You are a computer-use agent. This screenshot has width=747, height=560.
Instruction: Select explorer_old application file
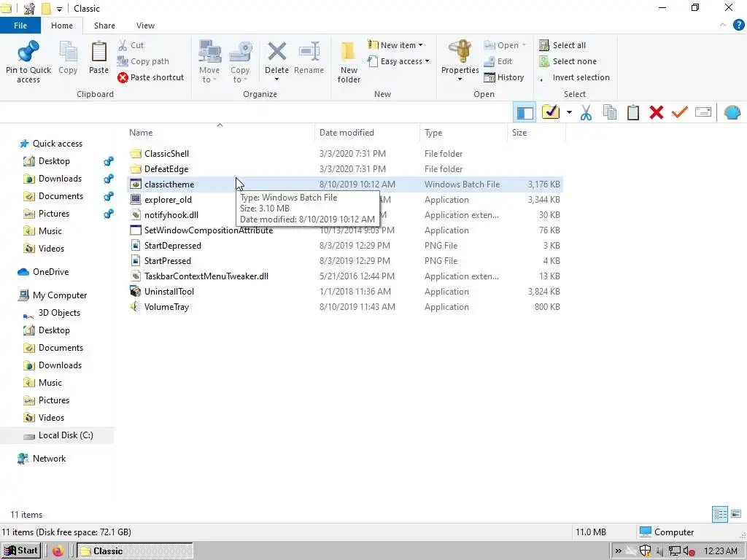(x=168, y=200)
